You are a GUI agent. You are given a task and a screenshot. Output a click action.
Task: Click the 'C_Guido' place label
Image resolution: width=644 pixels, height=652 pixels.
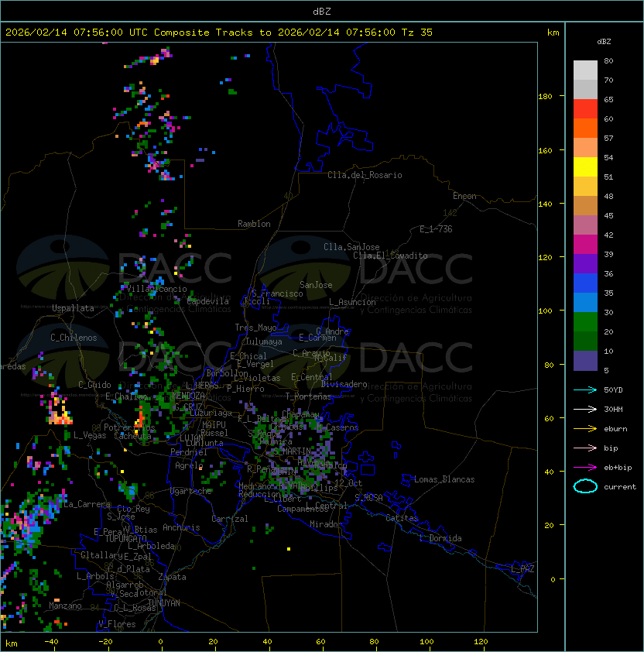[94, 385]
